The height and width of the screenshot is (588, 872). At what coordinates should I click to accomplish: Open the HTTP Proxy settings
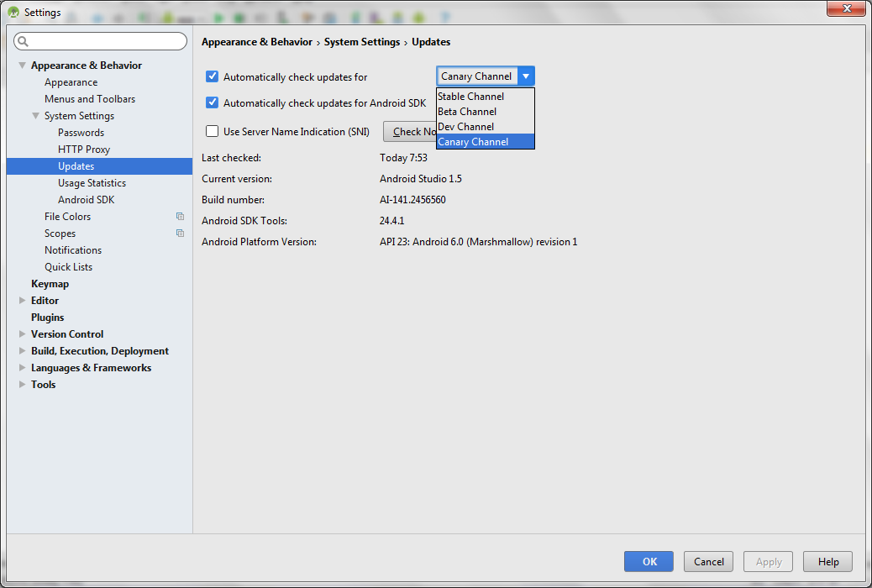84,149
